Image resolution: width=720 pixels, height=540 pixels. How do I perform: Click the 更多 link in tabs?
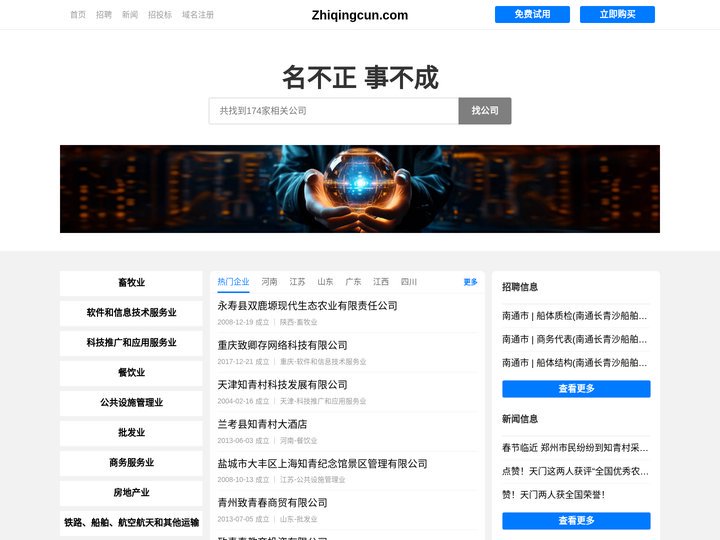point(470,282)
